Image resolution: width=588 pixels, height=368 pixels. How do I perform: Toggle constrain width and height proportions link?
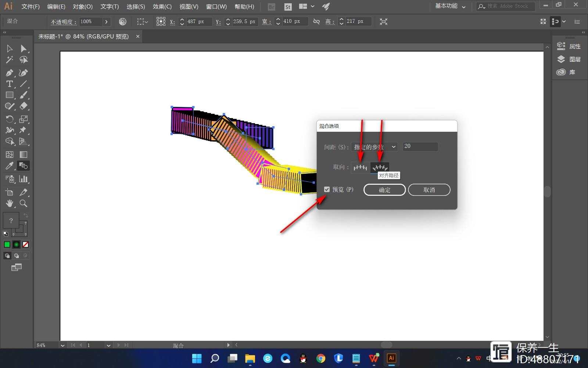[316, 22]
